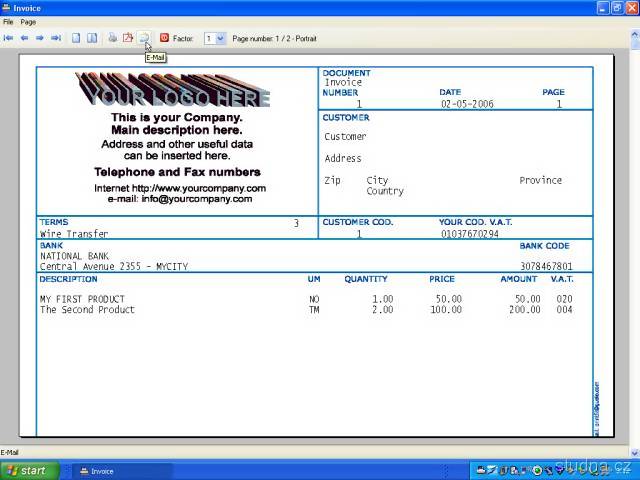
Task: Open the File menu
Action: coord(8,21)
